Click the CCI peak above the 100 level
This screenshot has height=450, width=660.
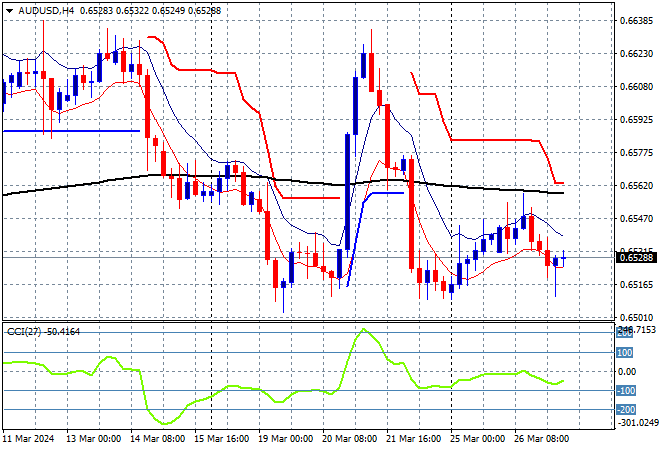coord(363,329)
